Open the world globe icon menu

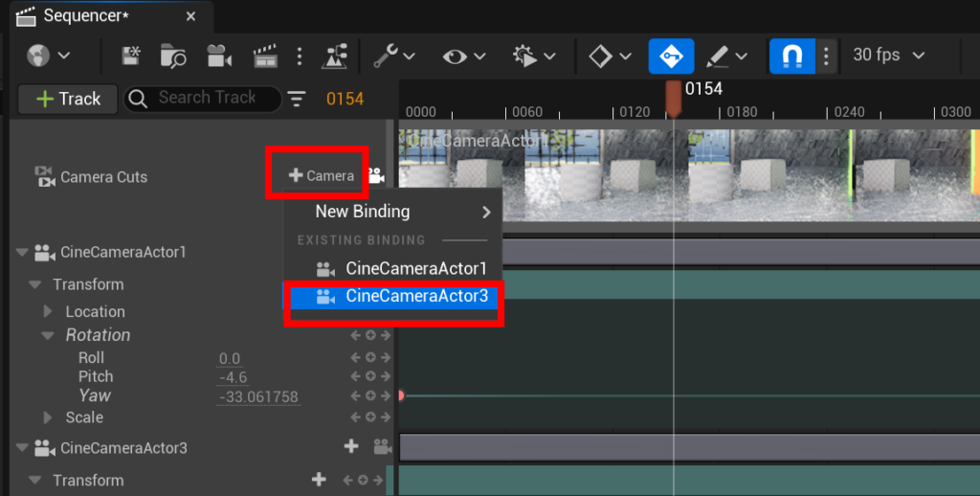[x=47, y=56]
